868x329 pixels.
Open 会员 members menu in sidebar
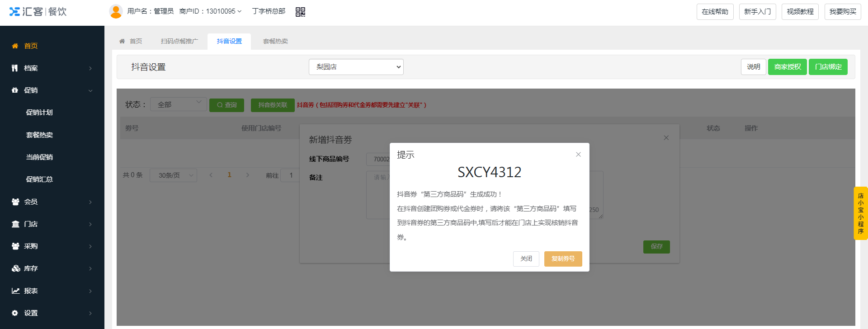[52, 202]
